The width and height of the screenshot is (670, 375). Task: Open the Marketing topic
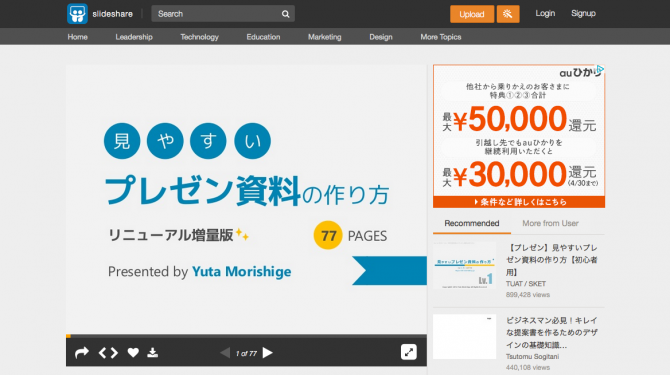tap(325, 37)
